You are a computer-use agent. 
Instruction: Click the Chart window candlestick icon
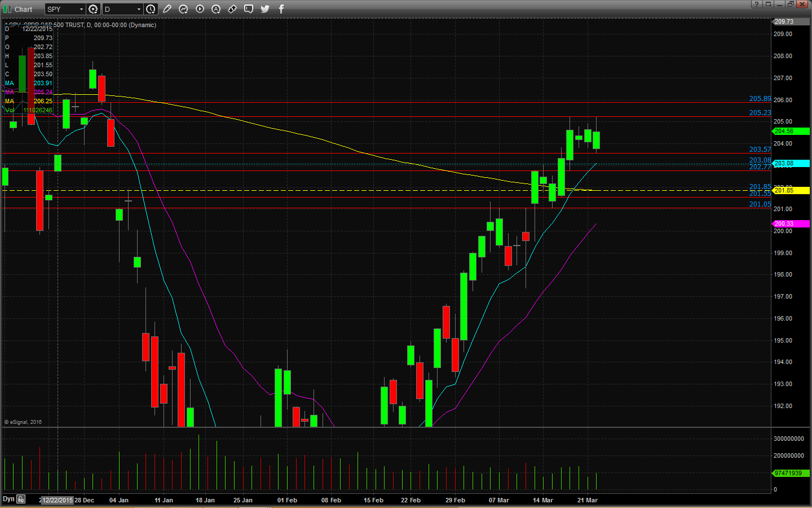[7, 9]
